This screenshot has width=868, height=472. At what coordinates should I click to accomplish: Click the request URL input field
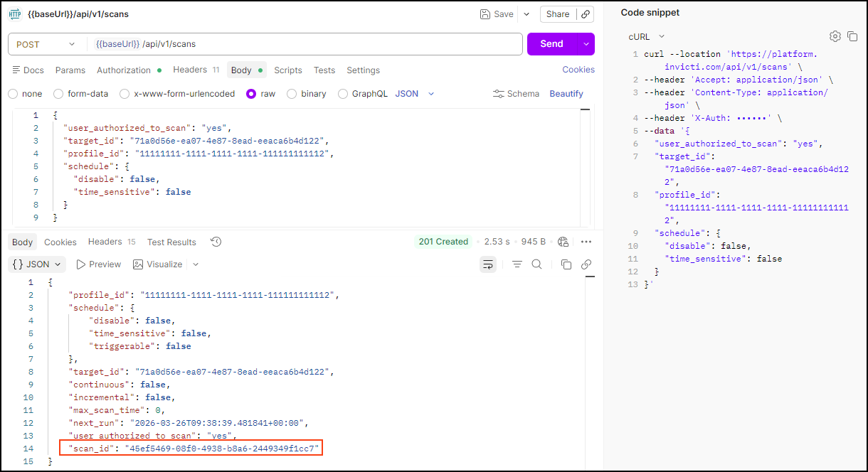pos(306,44)
